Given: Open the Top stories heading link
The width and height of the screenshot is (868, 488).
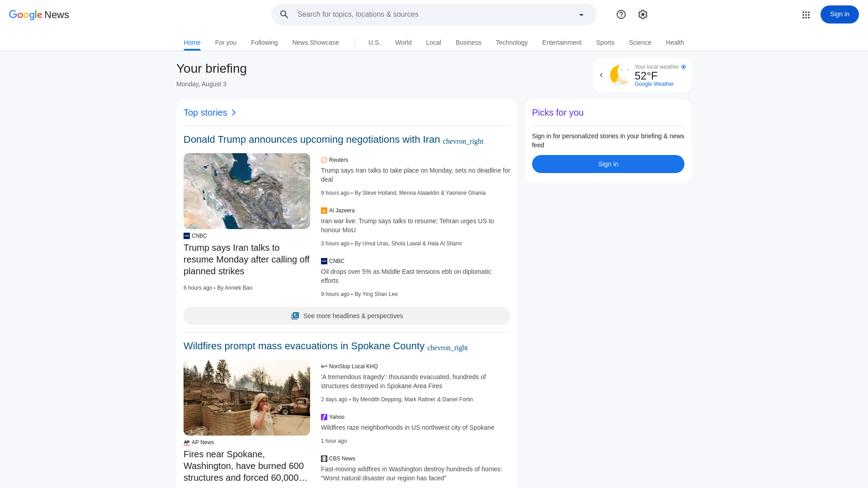Looking at the screenshot, I should 205,113.
